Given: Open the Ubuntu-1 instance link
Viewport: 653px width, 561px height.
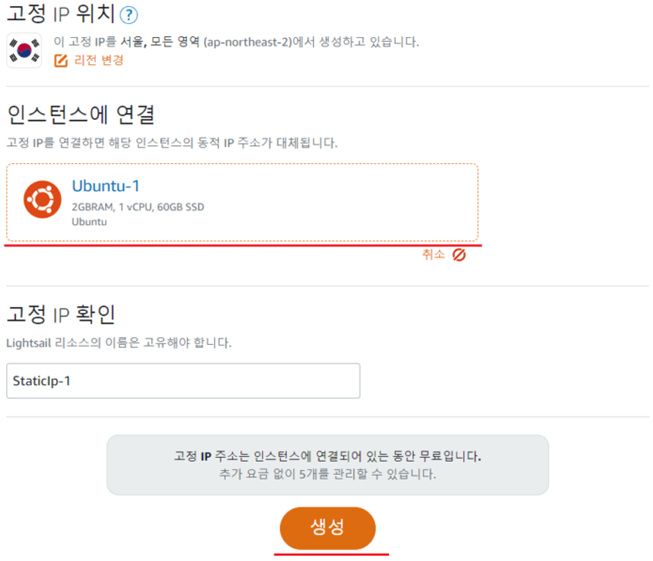Looking at the screenshot, I should pos(106,186).
